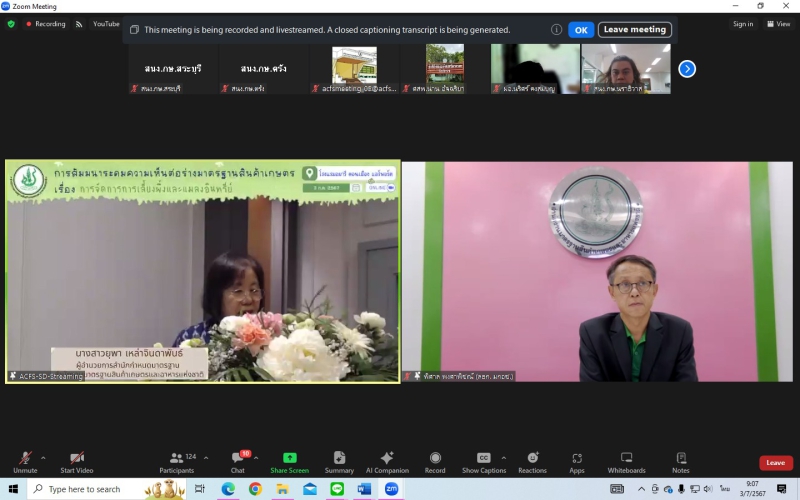Open Google Chrome from taskbar
Screen dimensions: 800x500
[x=255, y=489]
